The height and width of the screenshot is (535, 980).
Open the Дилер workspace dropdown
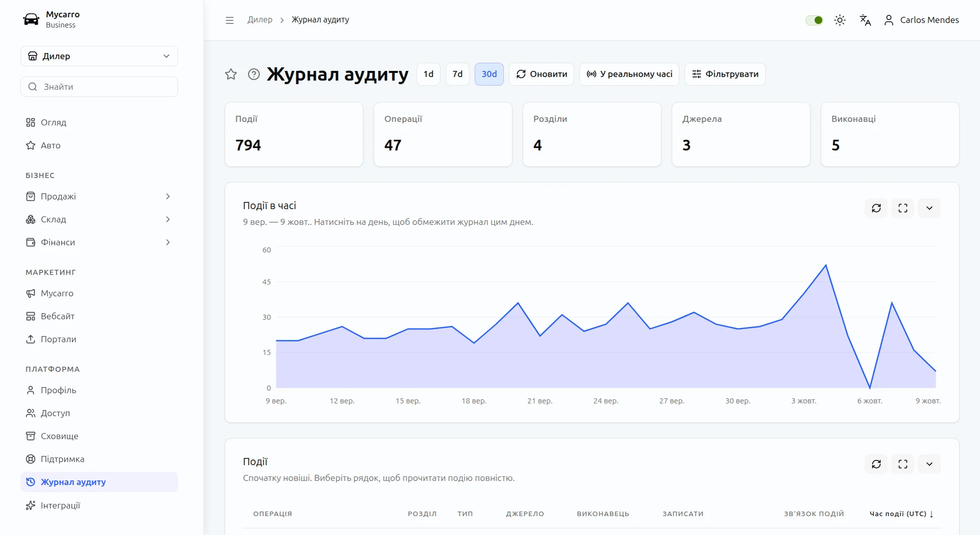99,56
